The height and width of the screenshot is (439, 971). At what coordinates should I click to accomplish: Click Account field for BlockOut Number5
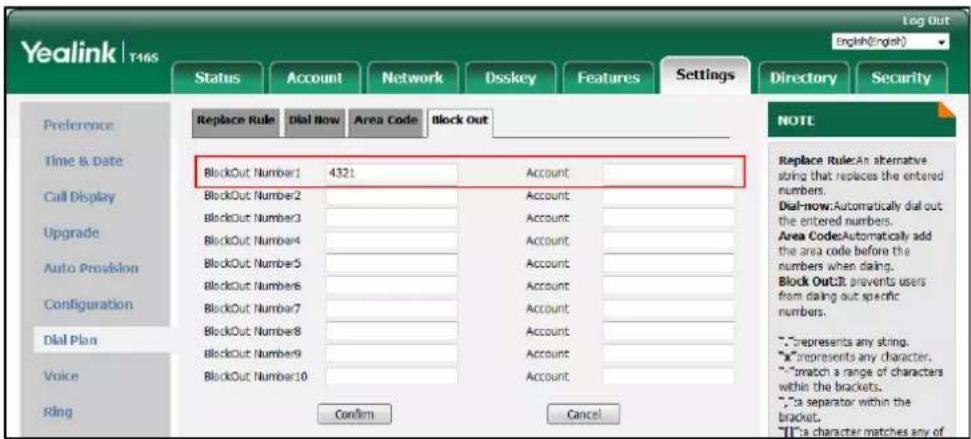pos(668,263)
